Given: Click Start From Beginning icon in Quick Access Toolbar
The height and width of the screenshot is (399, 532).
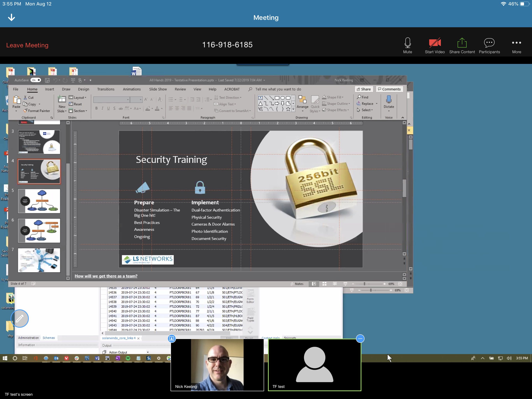Looking at the screenshot, I should coord(73,80).
